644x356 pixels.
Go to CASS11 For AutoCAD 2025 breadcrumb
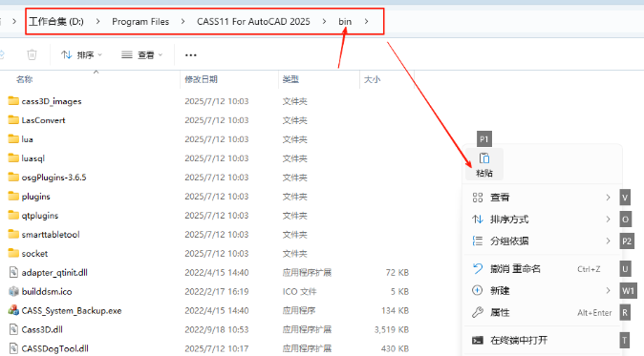coord(253,21)
